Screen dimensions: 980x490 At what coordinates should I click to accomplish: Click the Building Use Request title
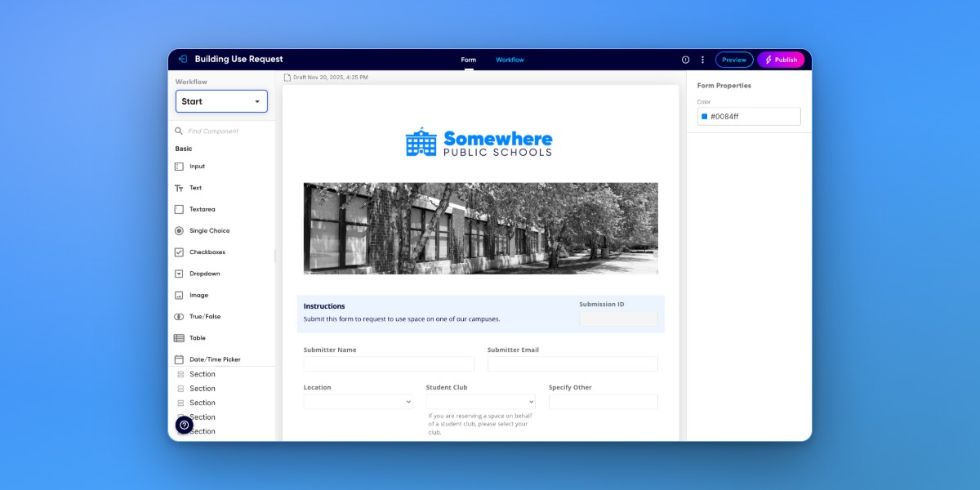[x=238, y=59]
